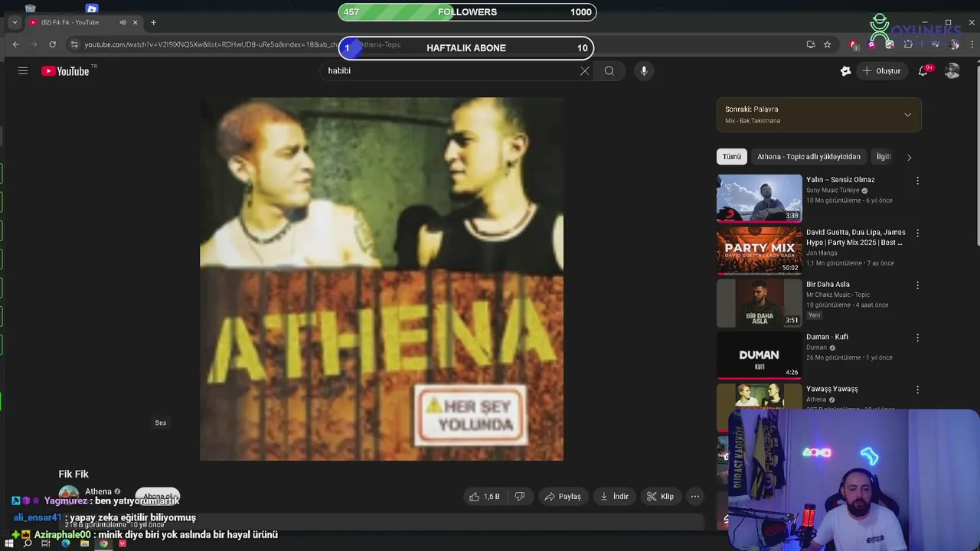This screenshot has height=551, width=980.
Task: Go back in the browser
Action: [x=15, y=44]
